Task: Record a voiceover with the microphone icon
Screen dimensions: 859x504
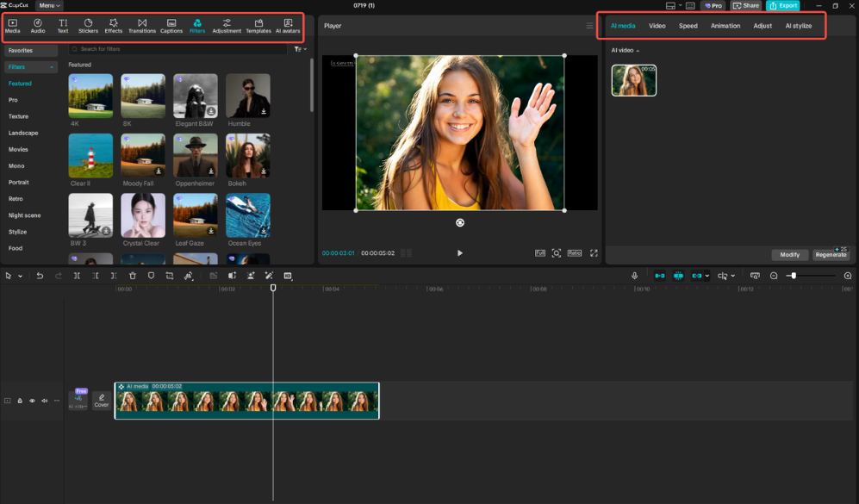Action: click(x=635, y=276)
